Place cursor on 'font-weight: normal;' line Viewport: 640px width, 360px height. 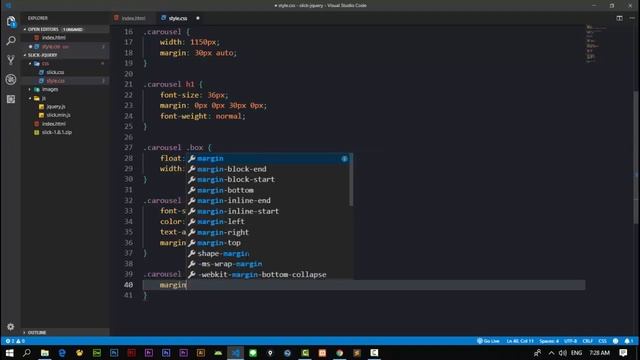pos(202,116)
